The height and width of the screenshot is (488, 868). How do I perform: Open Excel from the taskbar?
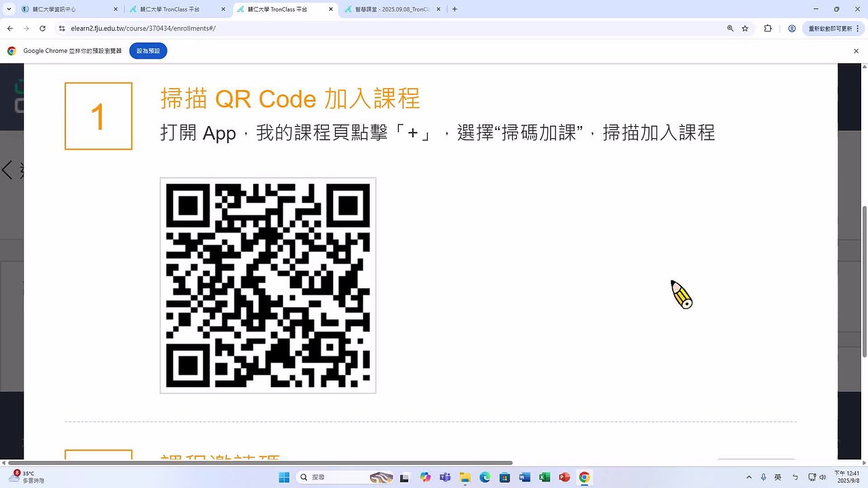(544, 477)
